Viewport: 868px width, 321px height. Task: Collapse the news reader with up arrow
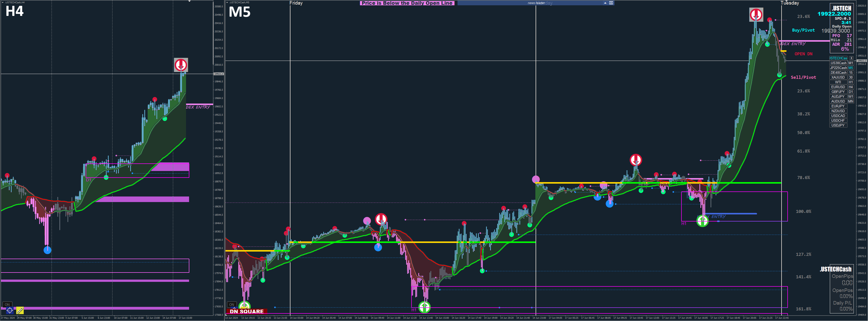coord(605,3)
